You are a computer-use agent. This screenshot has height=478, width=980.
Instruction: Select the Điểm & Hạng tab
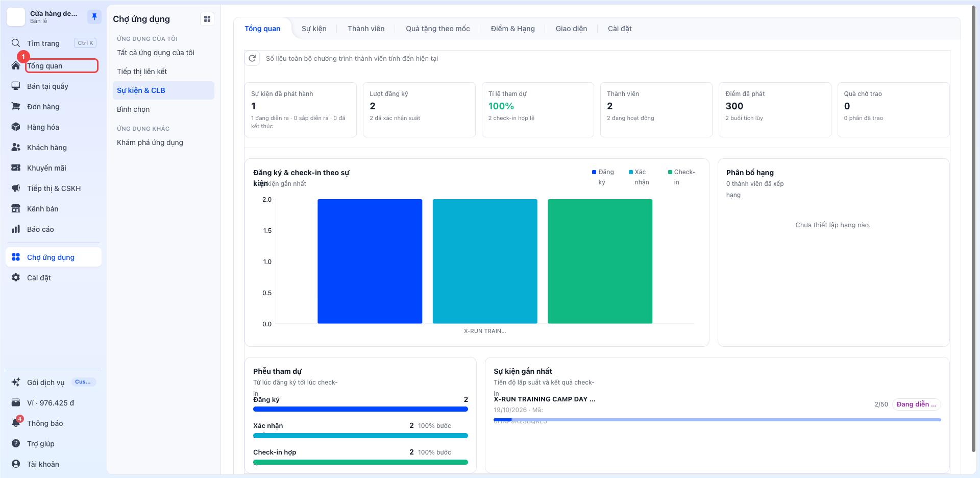tap(513, 29)
